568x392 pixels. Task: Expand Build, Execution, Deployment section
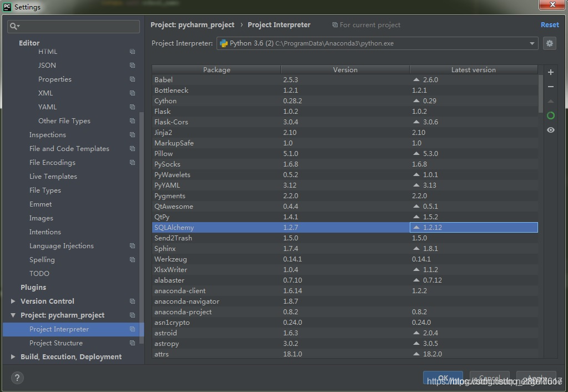tap(13, 357)
